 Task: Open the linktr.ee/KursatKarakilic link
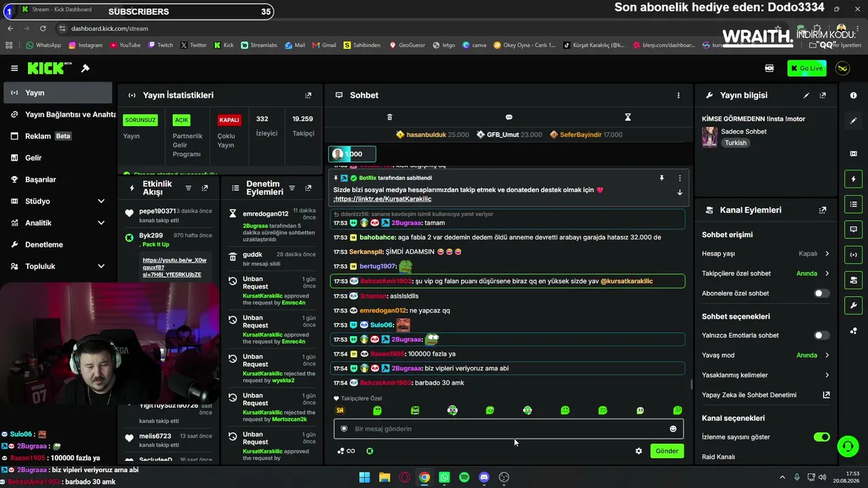click(383, 199)
